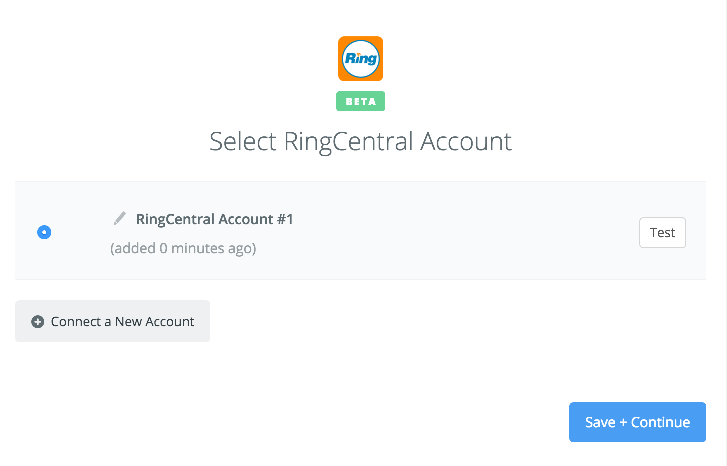Click the BETA label under the logo

point(360,101)
